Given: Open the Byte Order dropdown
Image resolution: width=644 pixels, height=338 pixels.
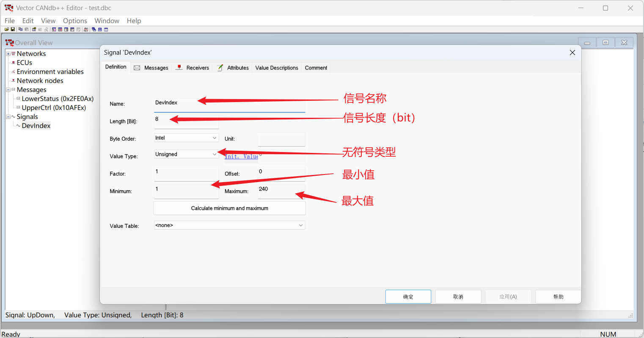Looking at the screenshot, I should click(x=214, y=138).
